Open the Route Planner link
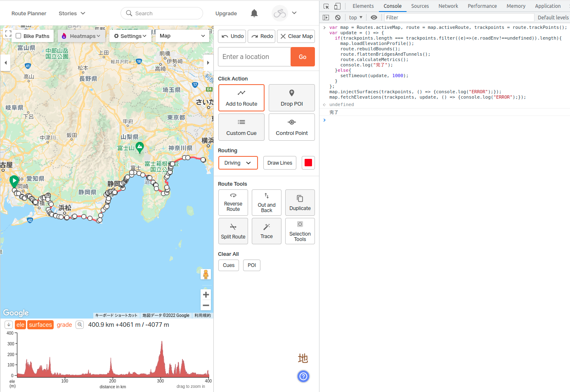The width and height of the screenshot is (570, 392). click(29, 13)
